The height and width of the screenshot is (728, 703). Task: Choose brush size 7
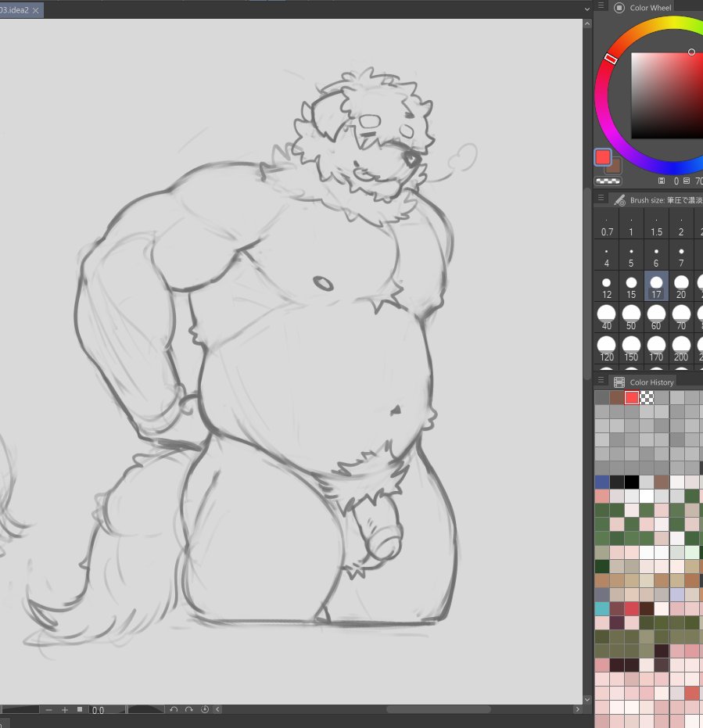[x=681, y=256]
